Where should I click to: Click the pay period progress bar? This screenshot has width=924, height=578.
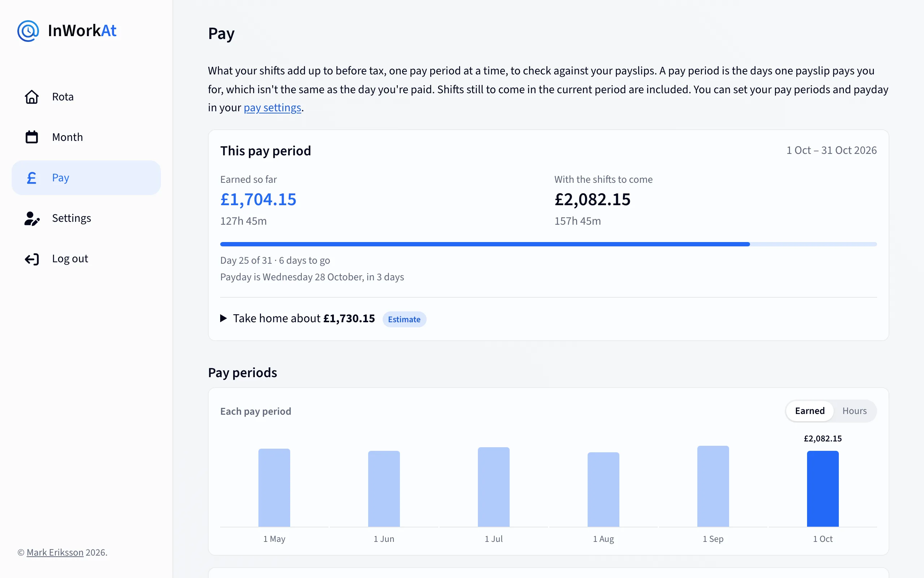tap(548, 244)
